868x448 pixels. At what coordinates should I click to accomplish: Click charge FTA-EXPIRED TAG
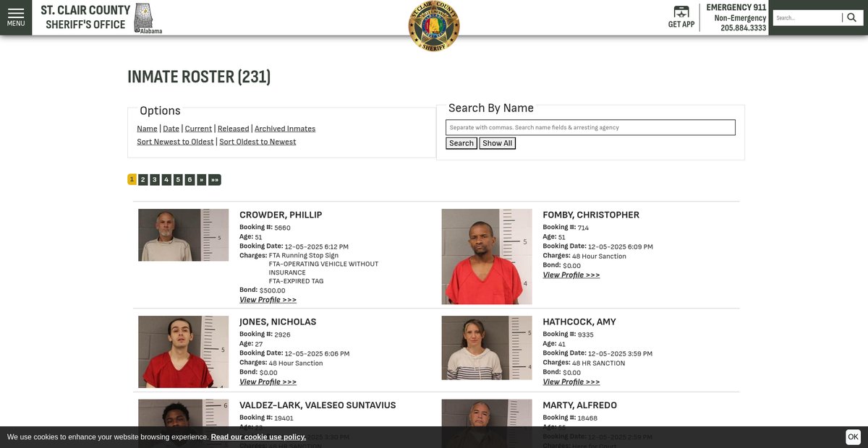[296, 281]
